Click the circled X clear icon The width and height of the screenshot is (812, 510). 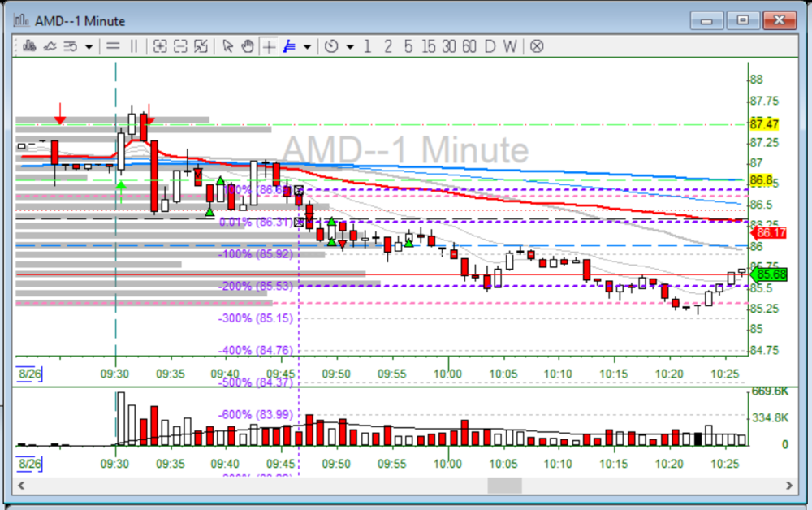537,46
